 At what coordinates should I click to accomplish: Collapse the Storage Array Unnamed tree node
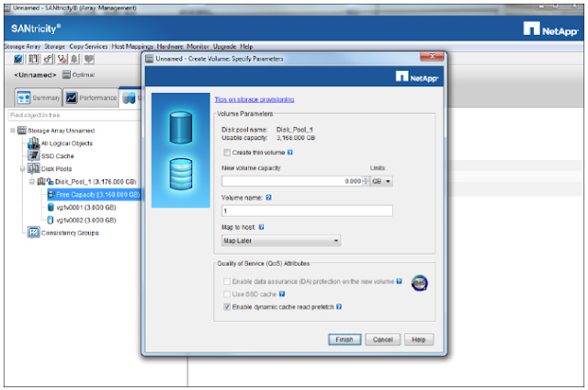[x=13, y=131]
